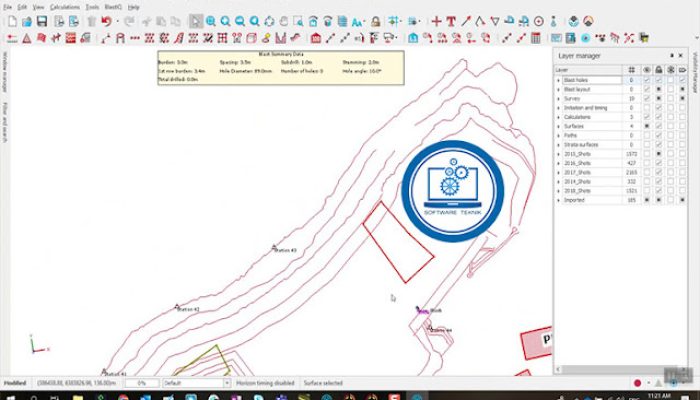Click the new blank document icon

[x=12, y=21]
